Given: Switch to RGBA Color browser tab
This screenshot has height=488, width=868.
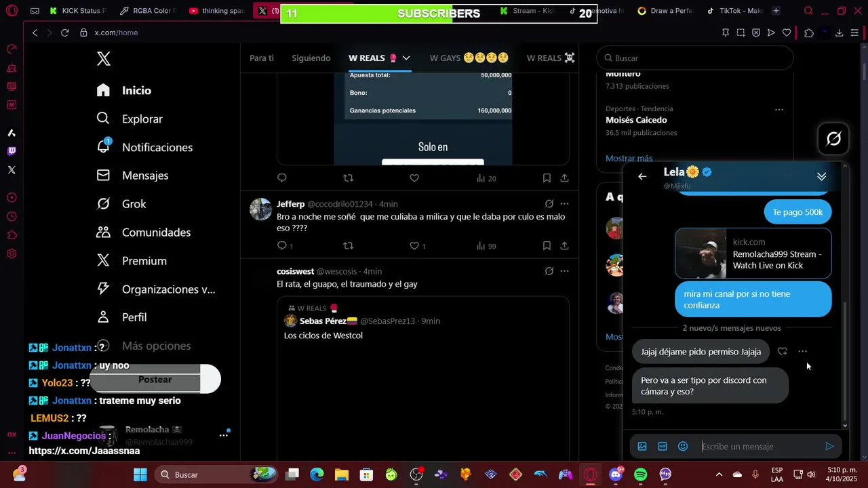Looking at the screenshot, I should (x=147, y=11).
